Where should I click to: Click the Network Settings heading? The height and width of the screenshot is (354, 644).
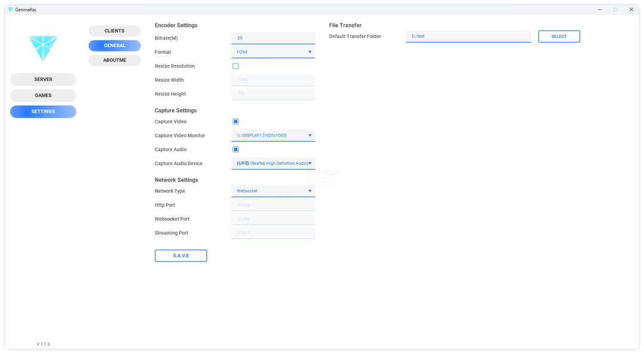pos(176,180)
